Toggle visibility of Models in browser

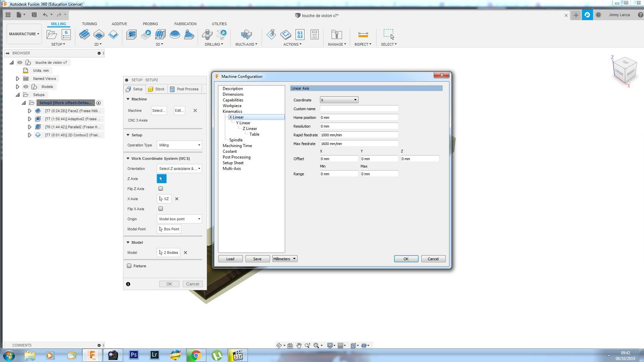pyautogui.click(x=26, y=87)
